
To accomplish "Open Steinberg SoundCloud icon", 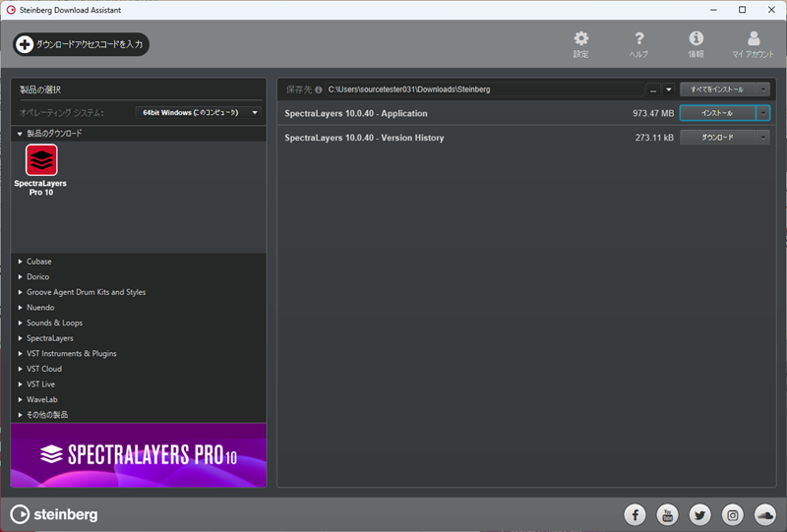I will pos(765,514).
